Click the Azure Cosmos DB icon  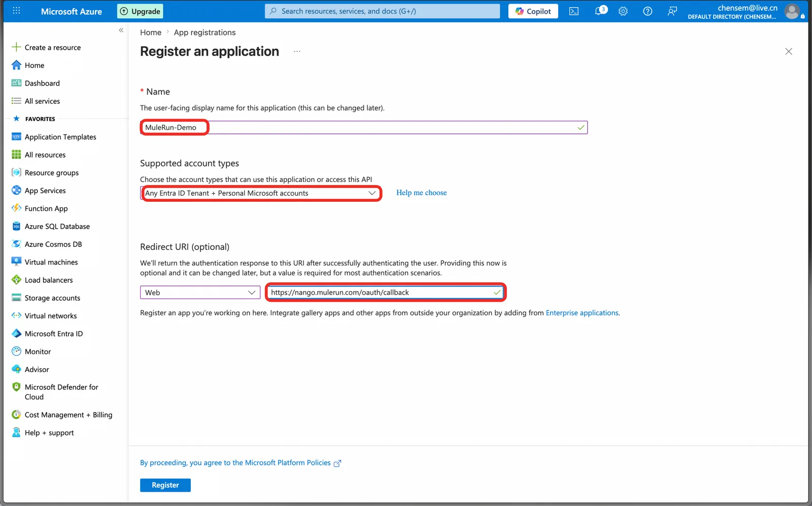tap(16, 244)
